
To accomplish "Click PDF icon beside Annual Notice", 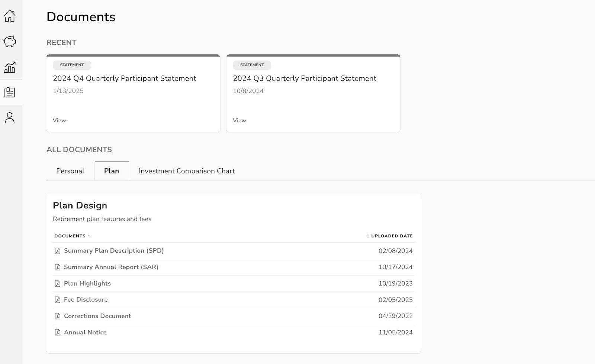I will (58, 332).
